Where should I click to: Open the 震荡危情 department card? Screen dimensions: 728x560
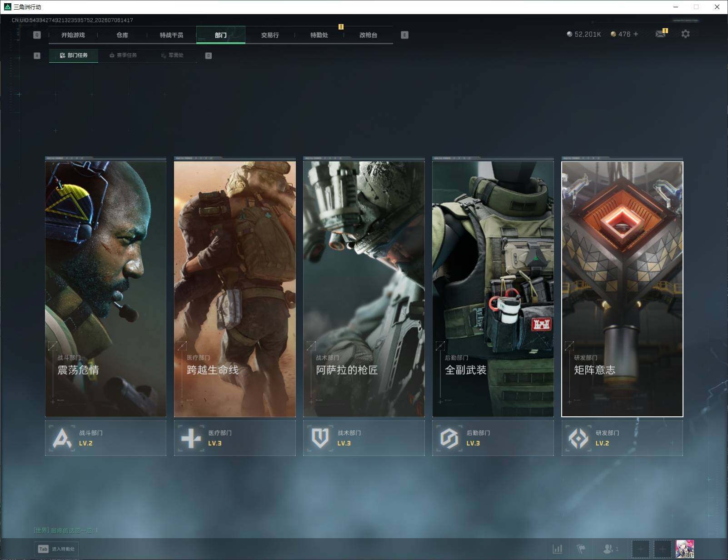pos(105,289)
